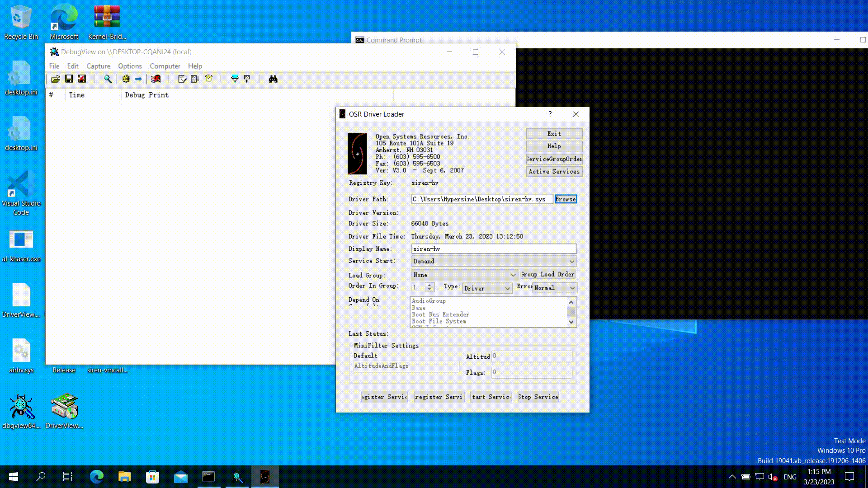Click the Start Service button

pos(491,397)
